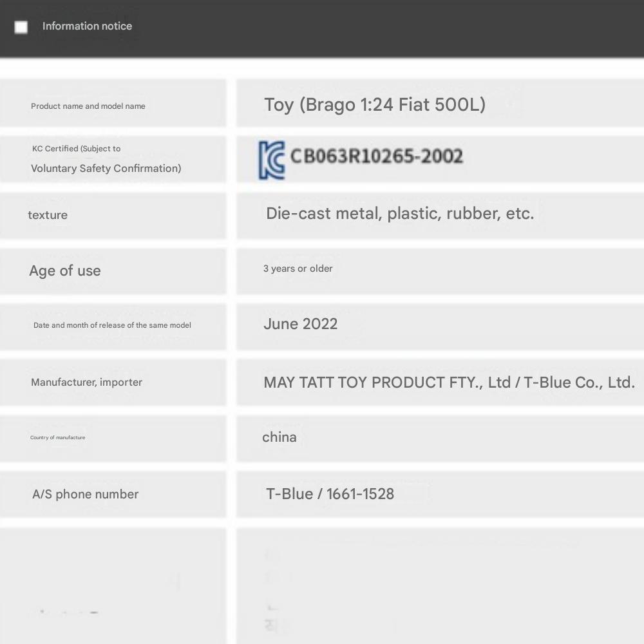644x644 pixels.
Task: Select the 'Information notice' header text
Action: pos(87,26)
